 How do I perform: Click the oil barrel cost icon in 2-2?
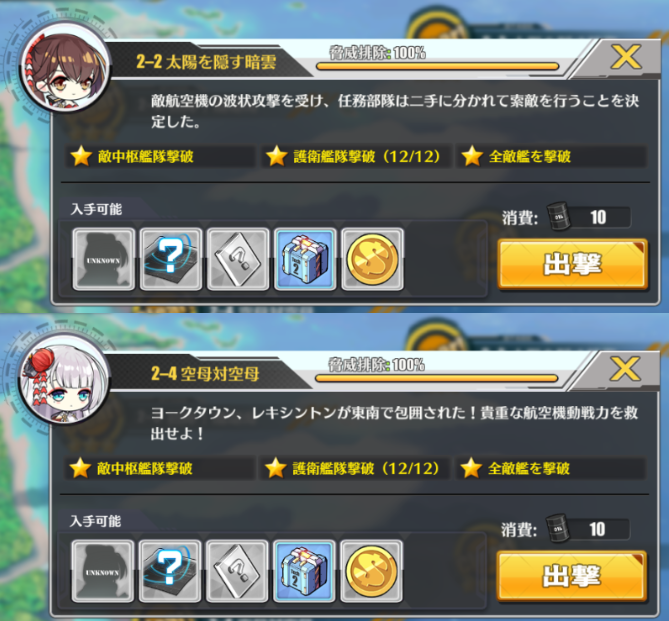point(558,216)
